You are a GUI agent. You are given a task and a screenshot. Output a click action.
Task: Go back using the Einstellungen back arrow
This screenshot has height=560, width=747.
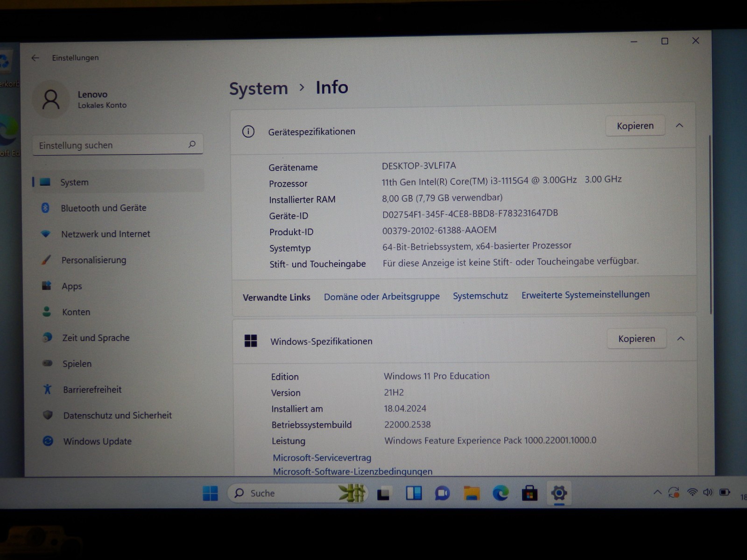[x=35, y=58]
